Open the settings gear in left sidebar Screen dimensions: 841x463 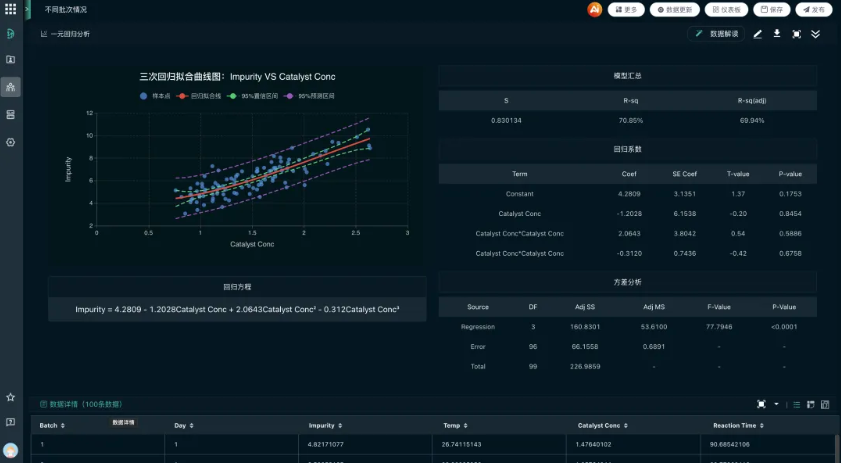pyautogui.click(x=11, y=142)
